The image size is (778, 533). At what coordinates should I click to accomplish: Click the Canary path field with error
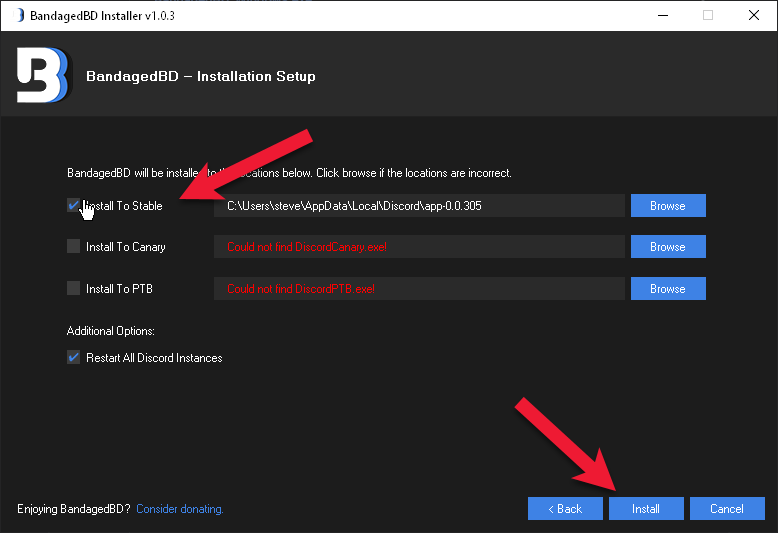click(419, 247)
